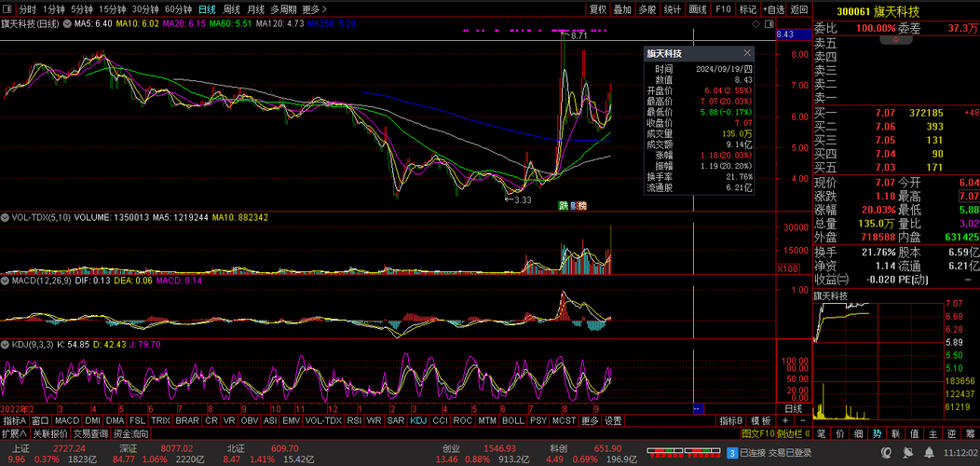Open 交易查询 trade query
This screenshot has width=980, height=466.
point(90,433)
